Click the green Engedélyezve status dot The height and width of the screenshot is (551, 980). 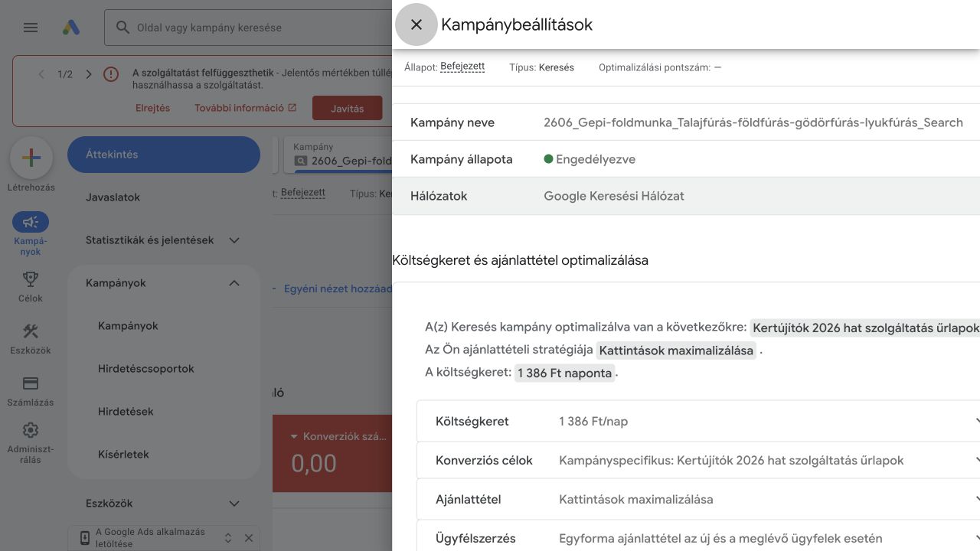[x=548, y=159]
